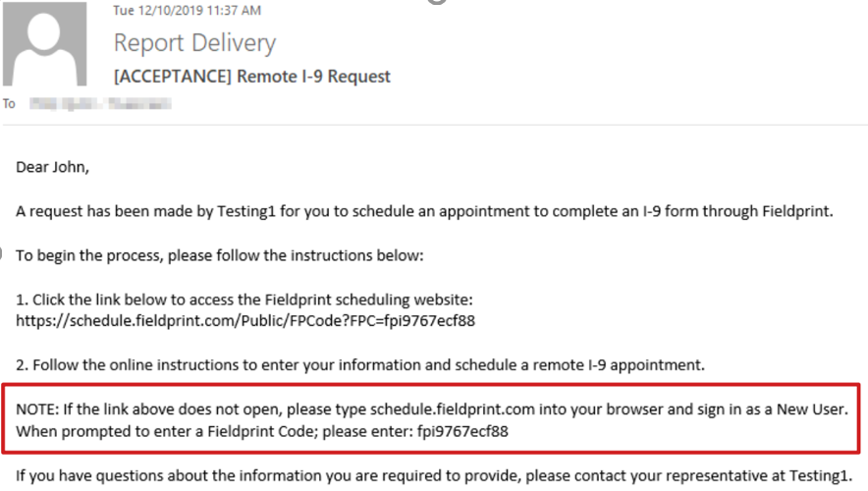Click the Dear John greeting line
Image resolution: width=868 pixels, height=491 pixels.
[x=53, y=167]
